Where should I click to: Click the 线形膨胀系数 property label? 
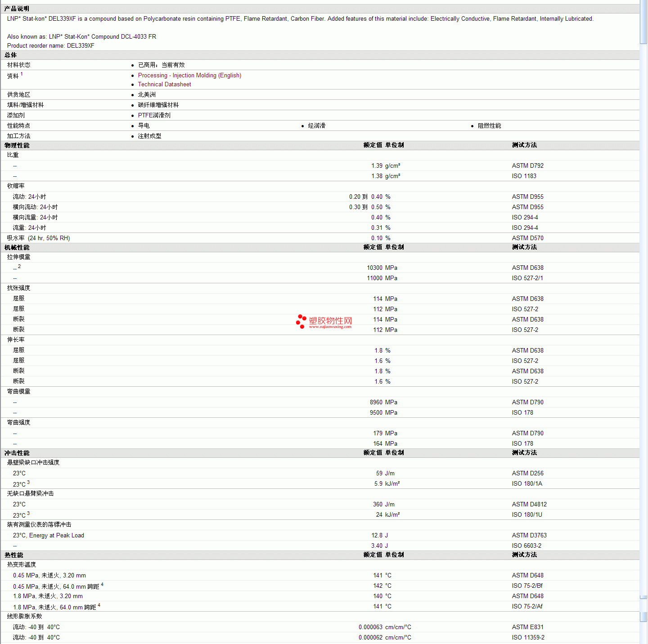(25, 617)
